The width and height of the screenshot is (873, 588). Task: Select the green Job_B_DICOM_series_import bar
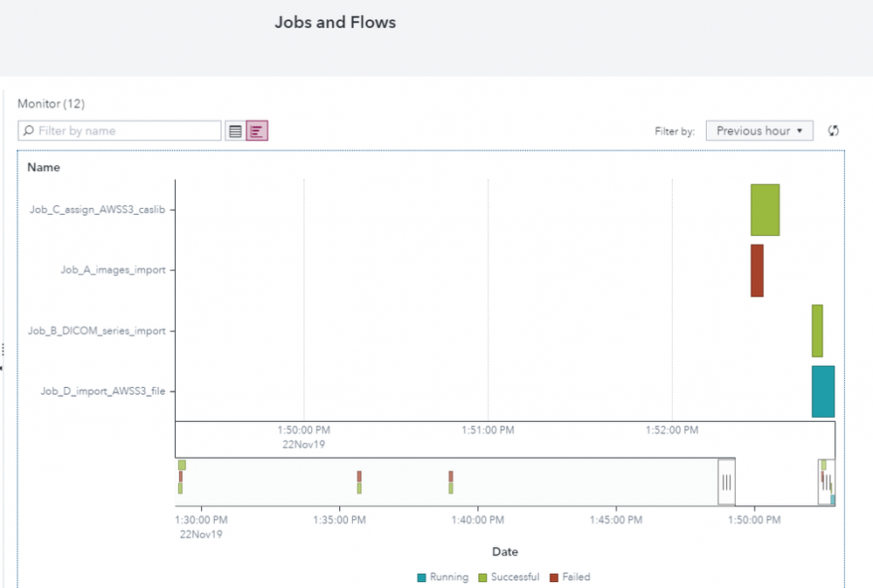coord(817,330)
